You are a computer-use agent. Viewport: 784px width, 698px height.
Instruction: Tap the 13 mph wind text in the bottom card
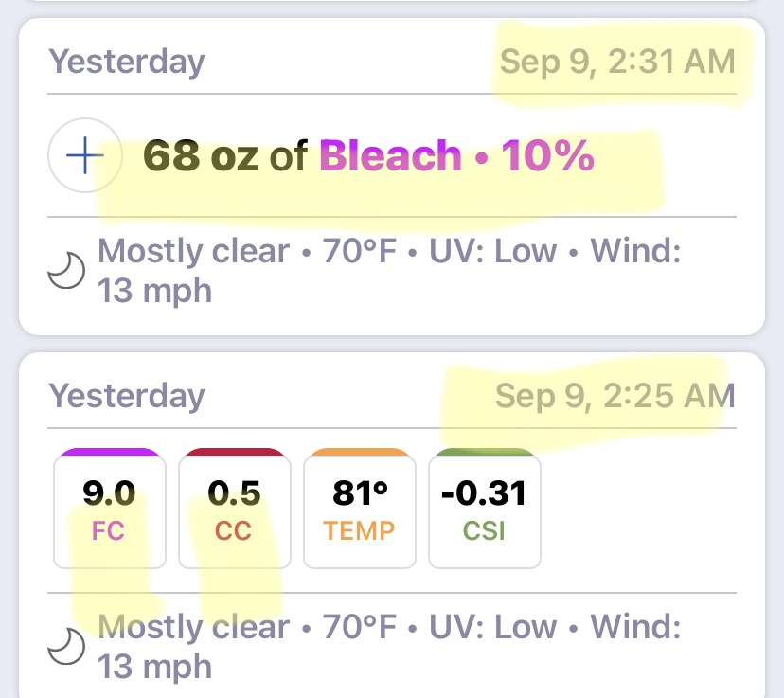pyautogui.click(x=154, y=668)
